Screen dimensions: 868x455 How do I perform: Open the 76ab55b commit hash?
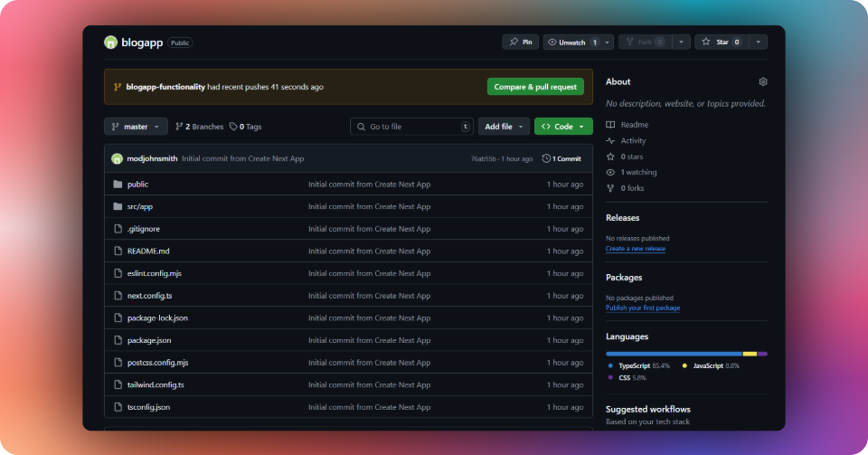(x=483, y=159)
